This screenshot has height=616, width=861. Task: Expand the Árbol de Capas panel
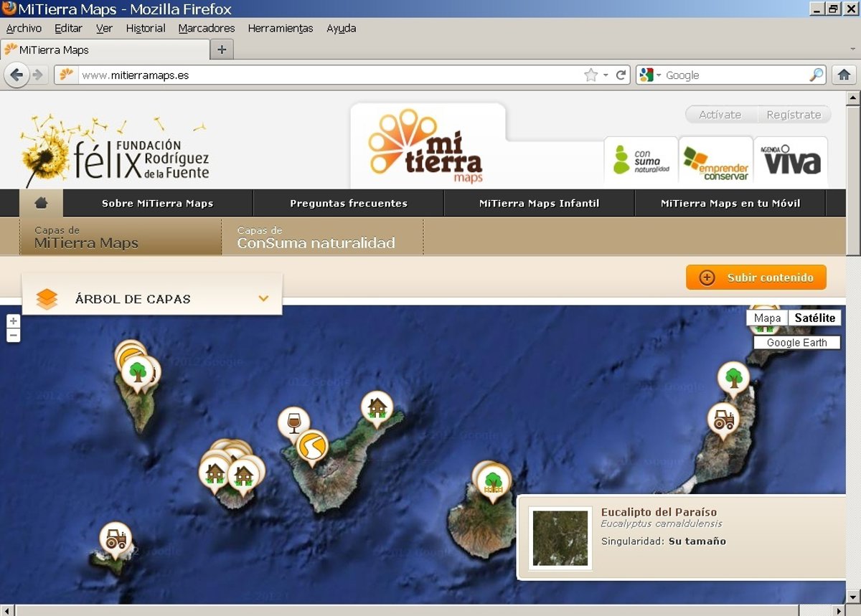click(x=263, y=298)
